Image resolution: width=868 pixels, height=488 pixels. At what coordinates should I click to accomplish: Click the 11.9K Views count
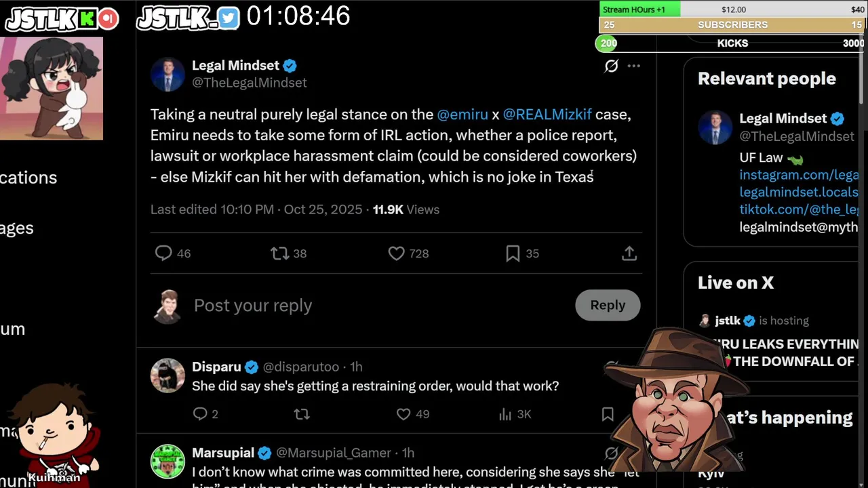coord(406,209)
